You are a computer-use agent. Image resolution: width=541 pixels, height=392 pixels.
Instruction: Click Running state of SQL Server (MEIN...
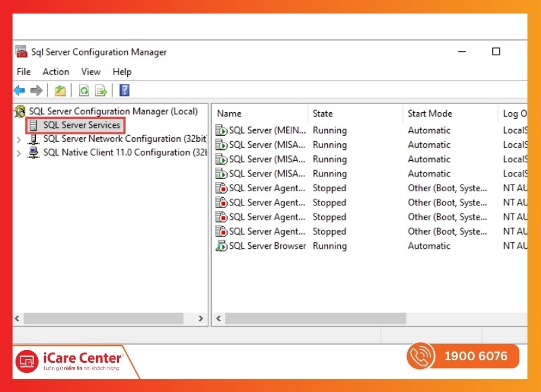pyautogui.click(x=330, y=130)
